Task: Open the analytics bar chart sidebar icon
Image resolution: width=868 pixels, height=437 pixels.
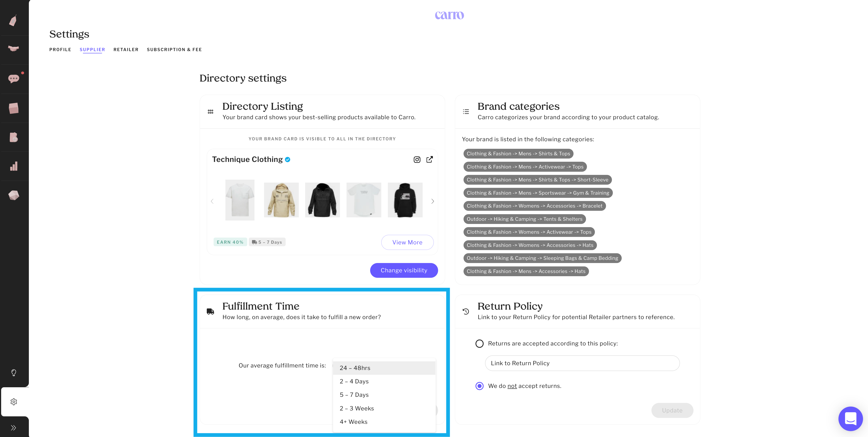Action: click(x=13, y=166)
